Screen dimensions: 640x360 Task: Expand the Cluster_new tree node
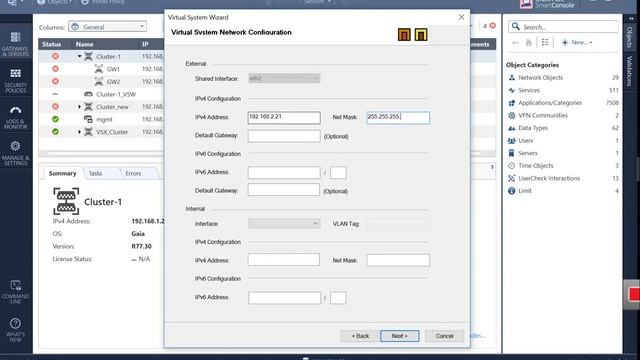click(80, 107)
